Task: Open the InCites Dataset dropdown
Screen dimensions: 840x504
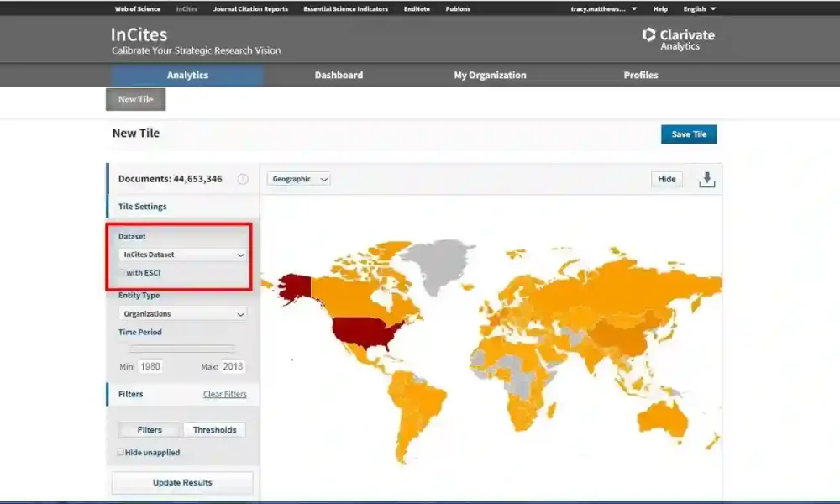Action: click(x=183, y=255)
